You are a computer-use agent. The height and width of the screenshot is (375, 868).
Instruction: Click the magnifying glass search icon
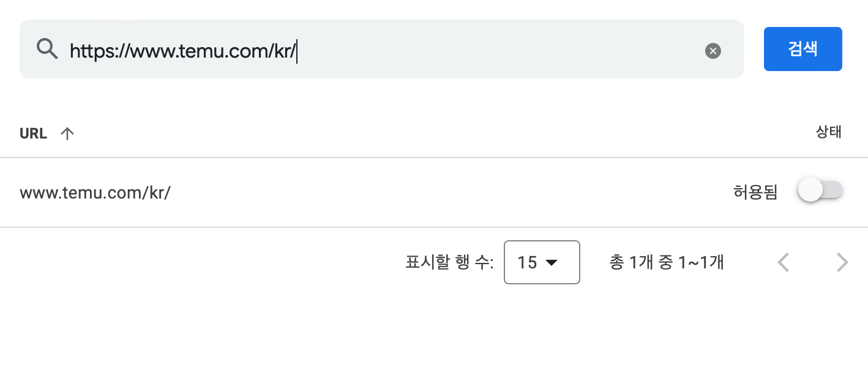pyautogui.click(x=47, y=49)
